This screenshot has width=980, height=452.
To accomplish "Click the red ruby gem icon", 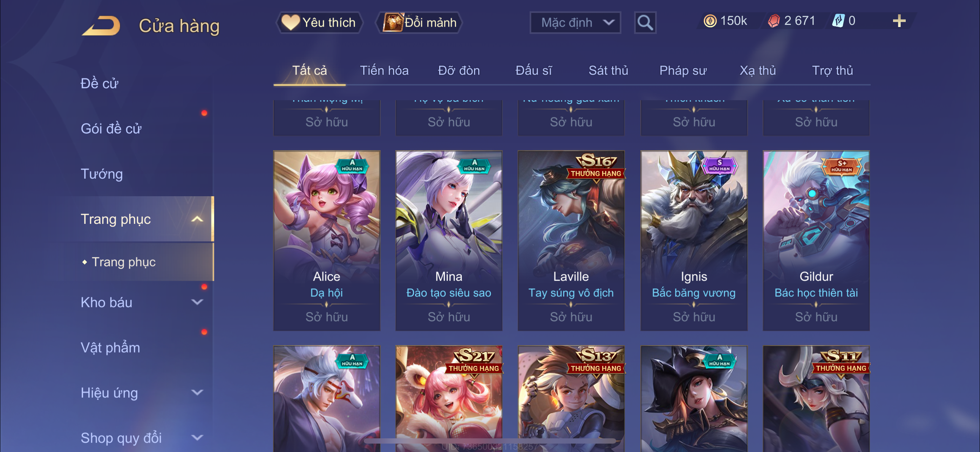I will 774,21.
